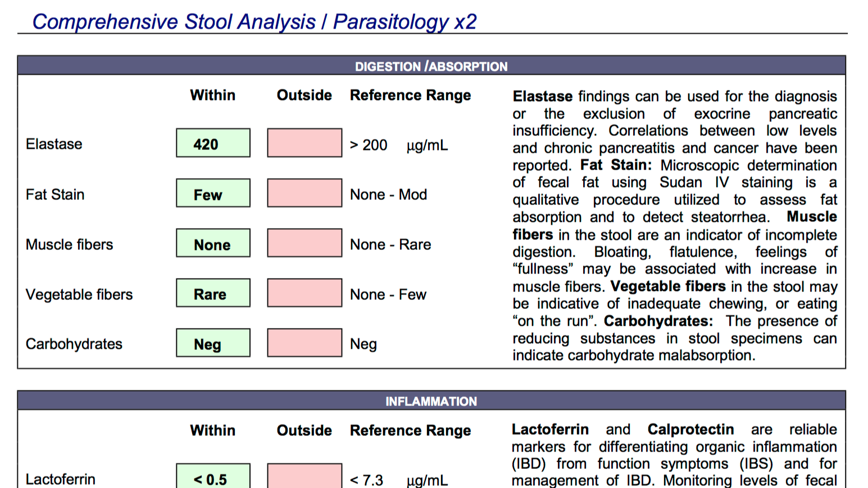
Task: Click the pink Outside box for Vegetable fibers
Action: point(305,293)
